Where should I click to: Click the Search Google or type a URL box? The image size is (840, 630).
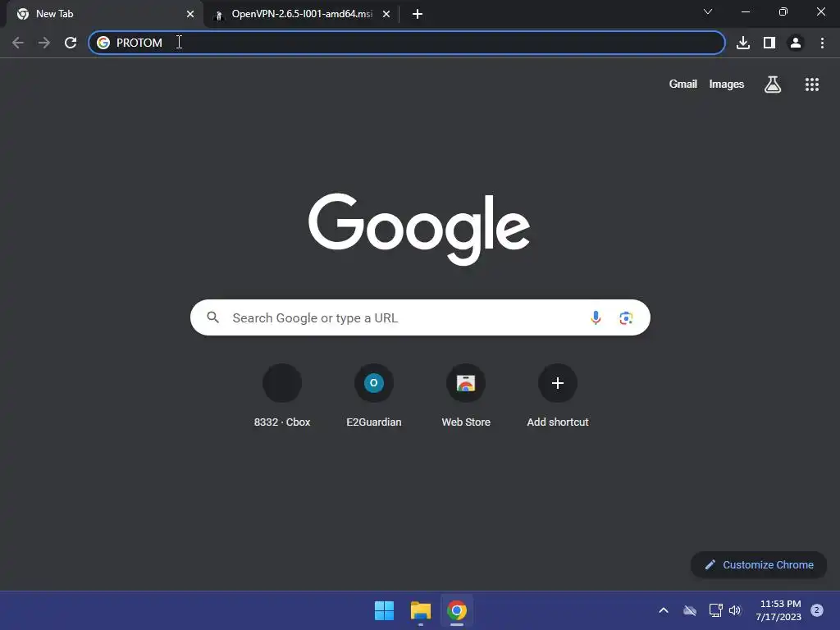[420, 317]
